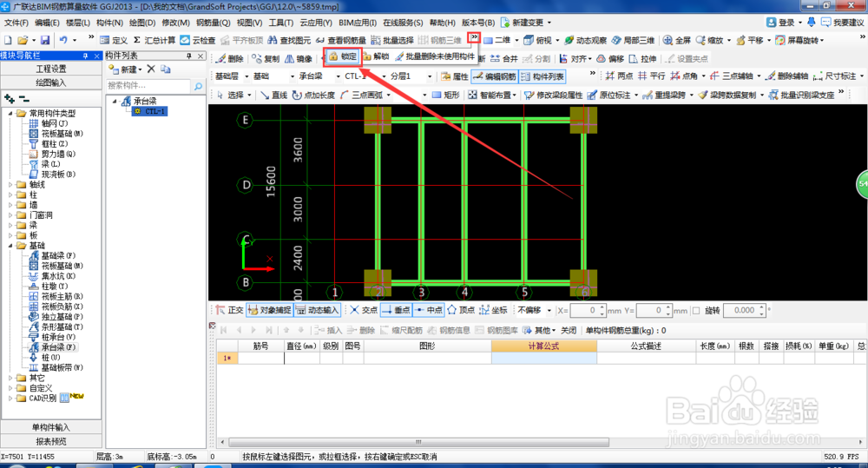The height and width of the screenshot is (468, 868).
Task: Click the 我要建议 link
Action: 843,23
